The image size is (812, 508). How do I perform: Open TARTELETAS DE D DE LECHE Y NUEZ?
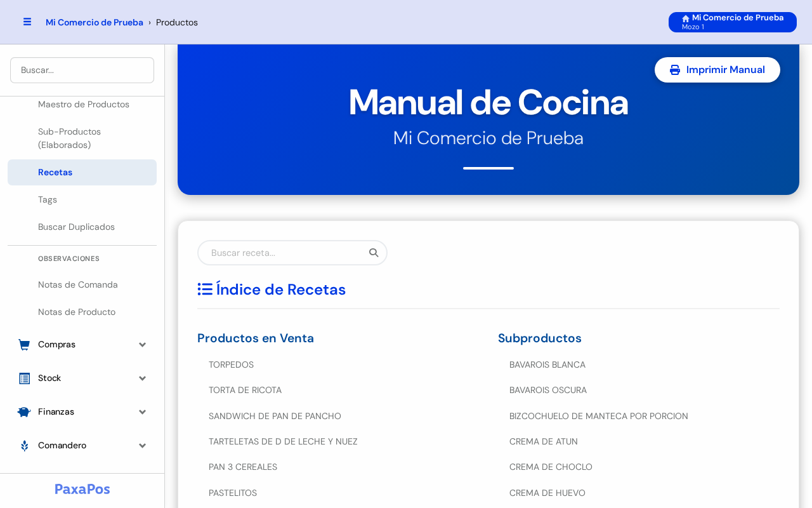tap(283, 441)
